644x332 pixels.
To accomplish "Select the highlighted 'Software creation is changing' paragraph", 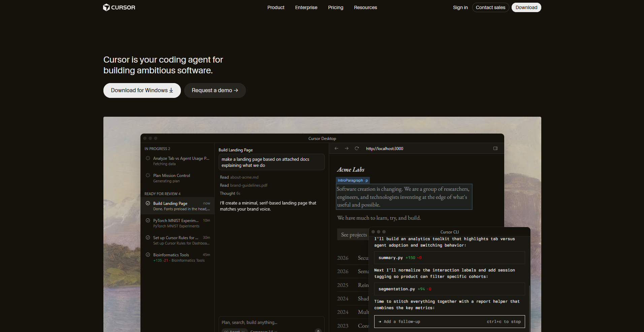I will point(404,197).
